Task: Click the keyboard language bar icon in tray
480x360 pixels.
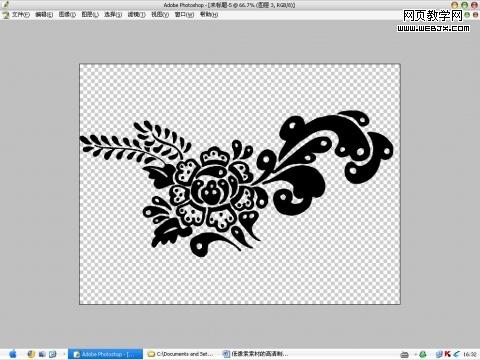Action: point(404,354)
